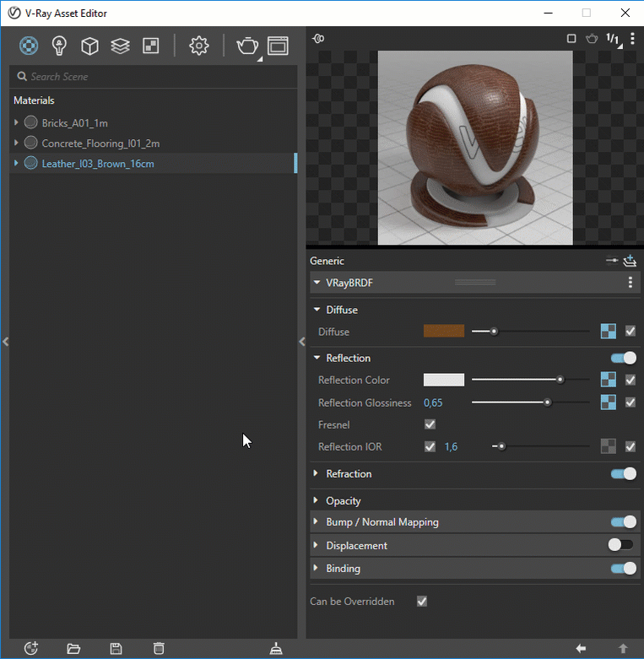Expand the Refraction section arrow
Image resolution: width=644 pixels, height=659 pixels.
click(316, 473)
